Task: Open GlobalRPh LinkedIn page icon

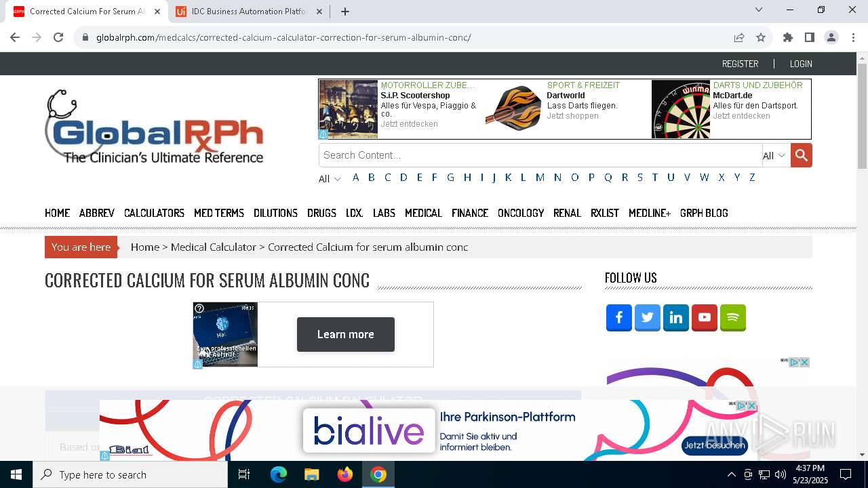Action: 676,317
